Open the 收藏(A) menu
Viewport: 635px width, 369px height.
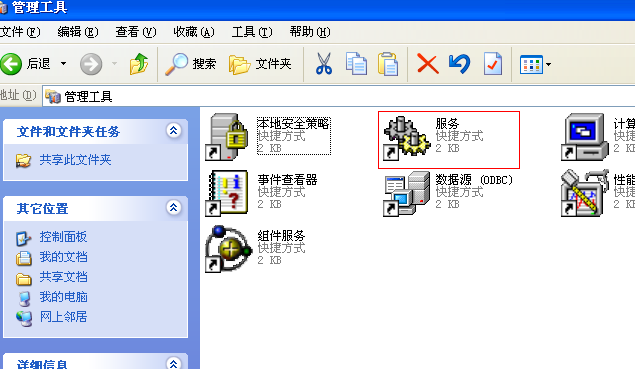[x=194, y=32]
